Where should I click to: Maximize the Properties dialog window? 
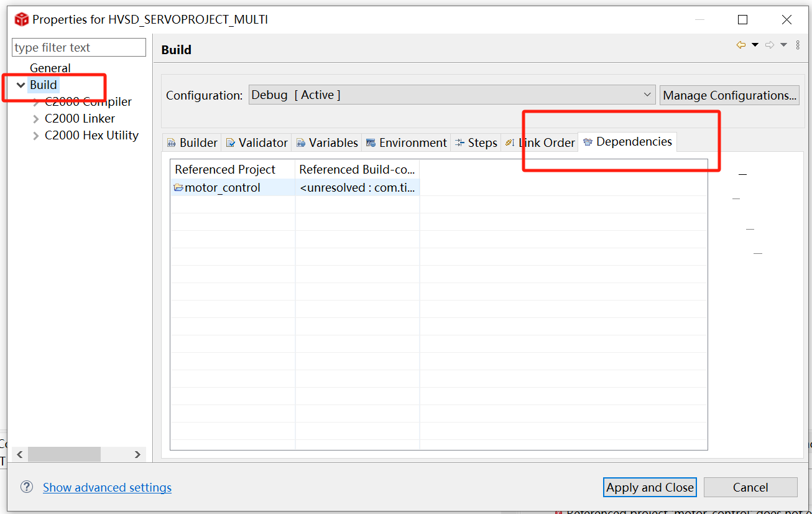pos(742,20)
